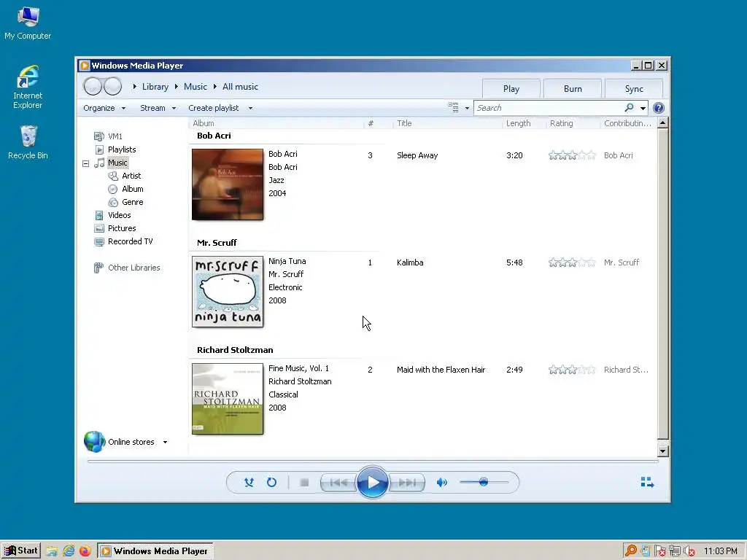Screen dimensions: 747x560
Task: Launch Firefox from quick launch
Action: [x=85, y=551]
